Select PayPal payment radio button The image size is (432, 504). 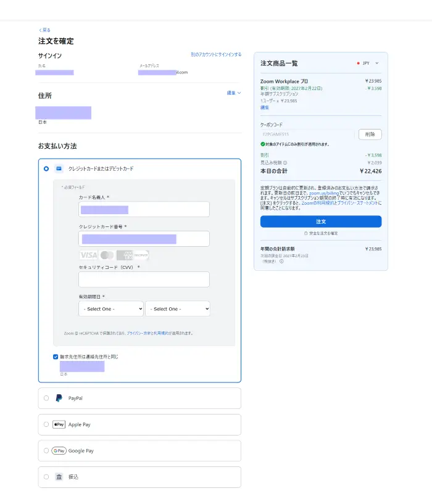click(x=46, y=398)
